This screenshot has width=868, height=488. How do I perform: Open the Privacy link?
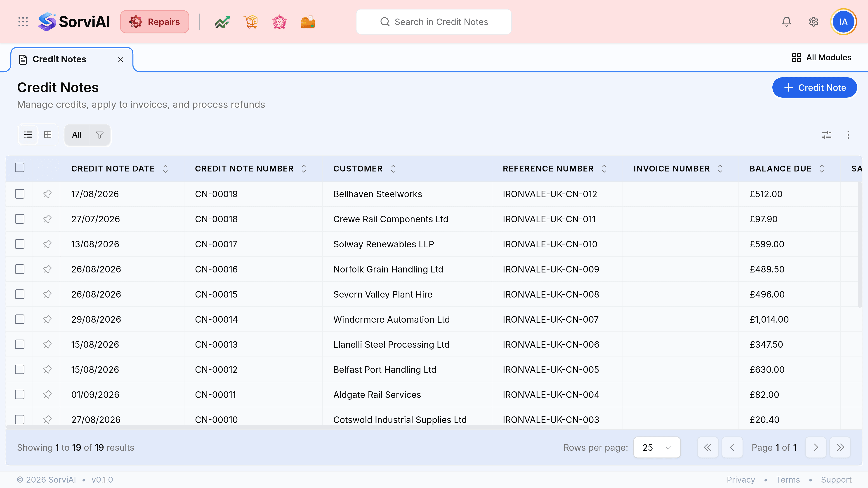pos(741,480)
